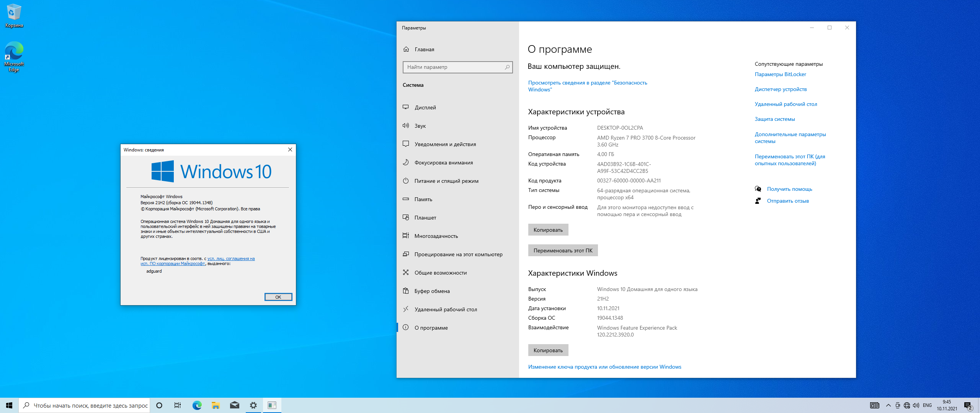The width and height of the screenshot is (980, 413).
Task: Go to Home in Settings
Action: [x=458, y=49]
